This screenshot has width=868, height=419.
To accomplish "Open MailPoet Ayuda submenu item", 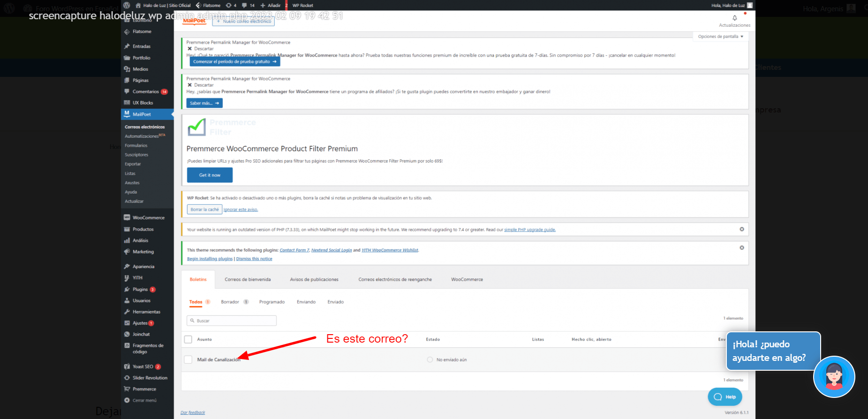I will (x=131, y=192).
